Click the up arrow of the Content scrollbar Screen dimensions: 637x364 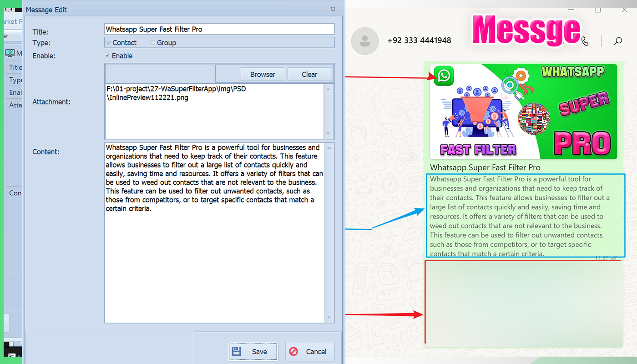(x=329, y=147)
